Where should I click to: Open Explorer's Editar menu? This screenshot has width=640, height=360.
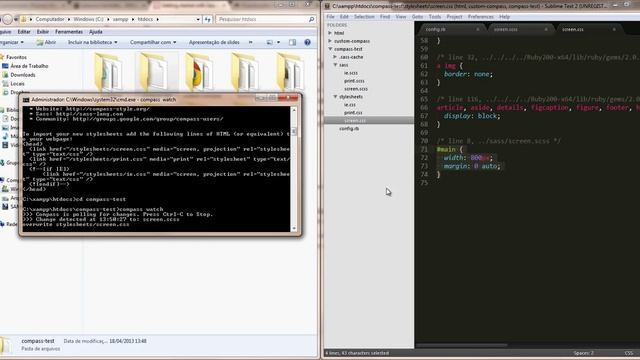click(x=24, y=32)
